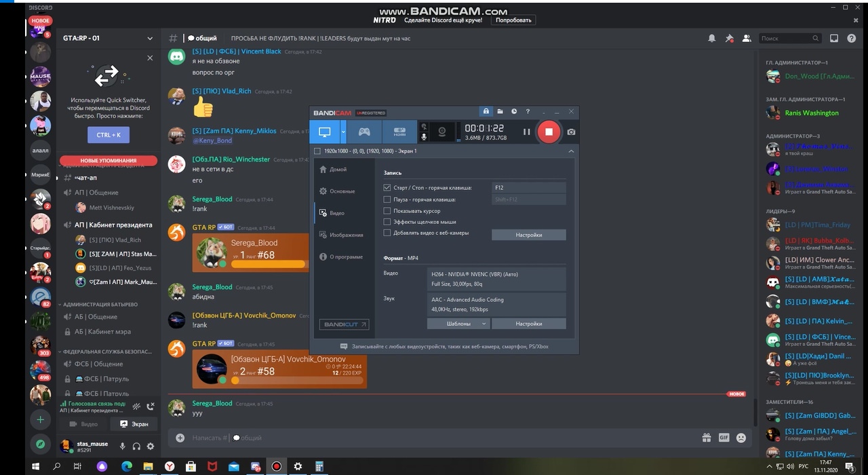Click Видео button in voice panel
868x475 pixels.
pos(83,424)
